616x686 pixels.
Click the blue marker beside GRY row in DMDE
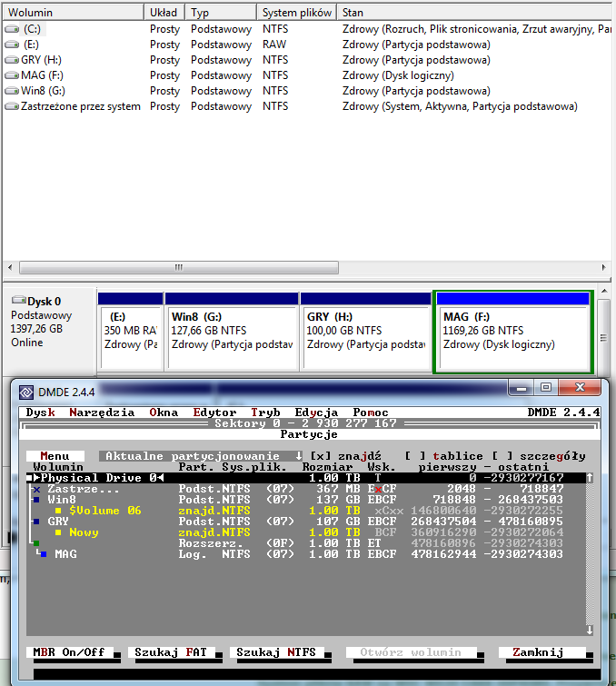(36, 522)
